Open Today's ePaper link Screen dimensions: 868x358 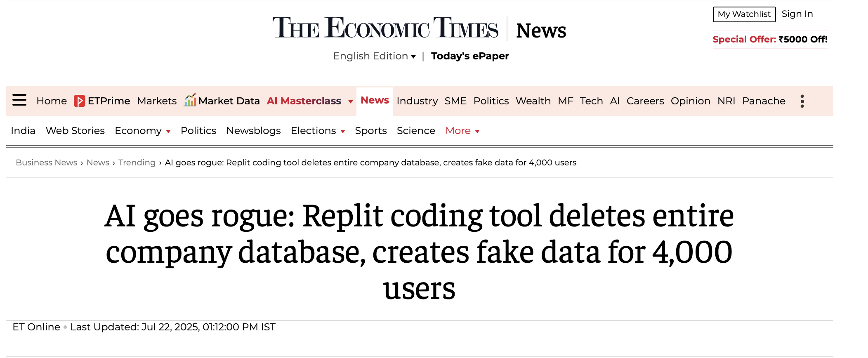click(x=470, y=56)
